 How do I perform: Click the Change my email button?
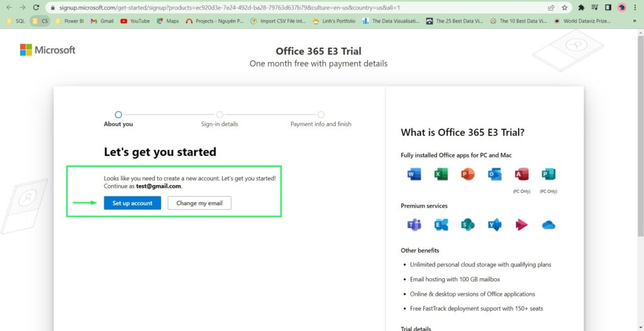199,203
